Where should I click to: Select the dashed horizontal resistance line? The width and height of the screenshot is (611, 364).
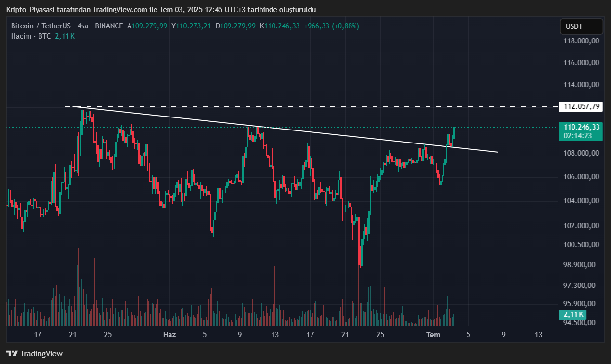click(337, 106)
